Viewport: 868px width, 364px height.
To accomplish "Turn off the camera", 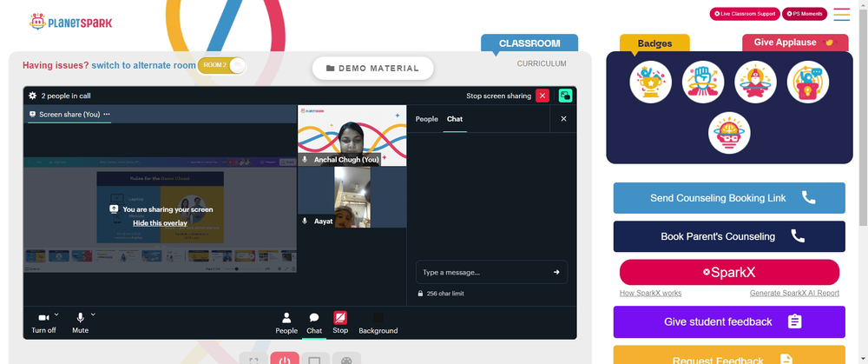I will coord(43,322).
